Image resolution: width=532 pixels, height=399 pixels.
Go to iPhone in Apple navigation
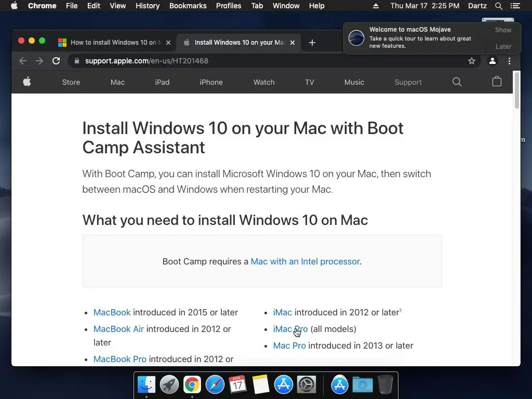click(211, 82)
